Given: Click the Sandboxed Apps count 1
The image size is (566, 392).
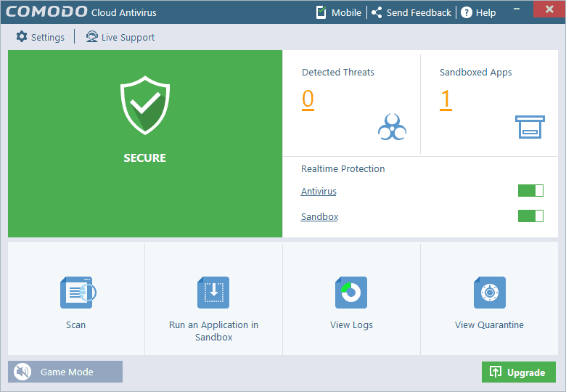Looking at the screenshot, I should [x=446, y=99].
